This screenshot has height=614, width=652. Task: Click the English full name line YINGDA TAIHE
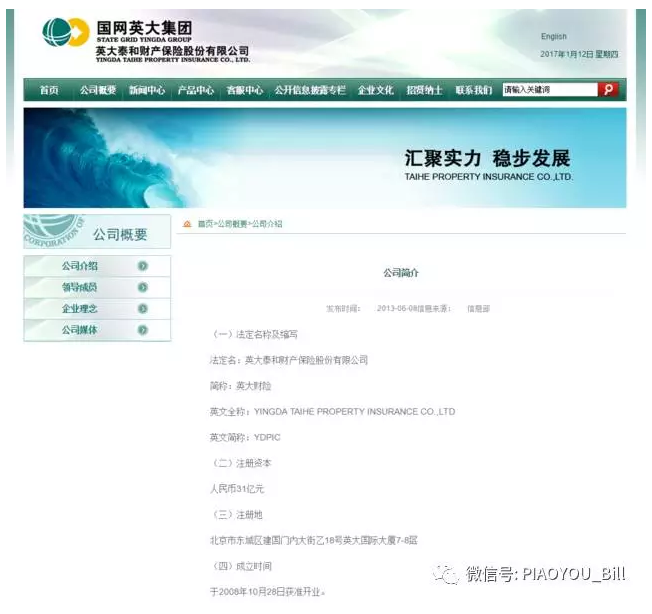pos(332,412)
